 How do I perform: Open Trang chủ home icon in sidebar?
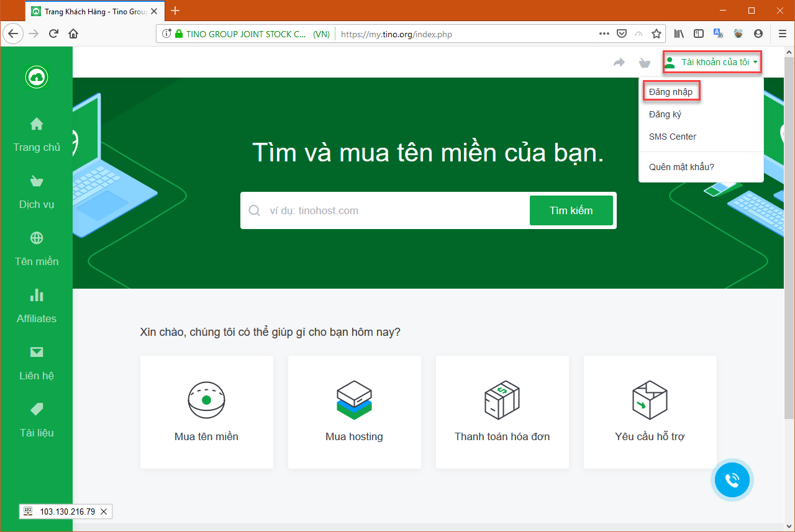[x=37, y=124]
